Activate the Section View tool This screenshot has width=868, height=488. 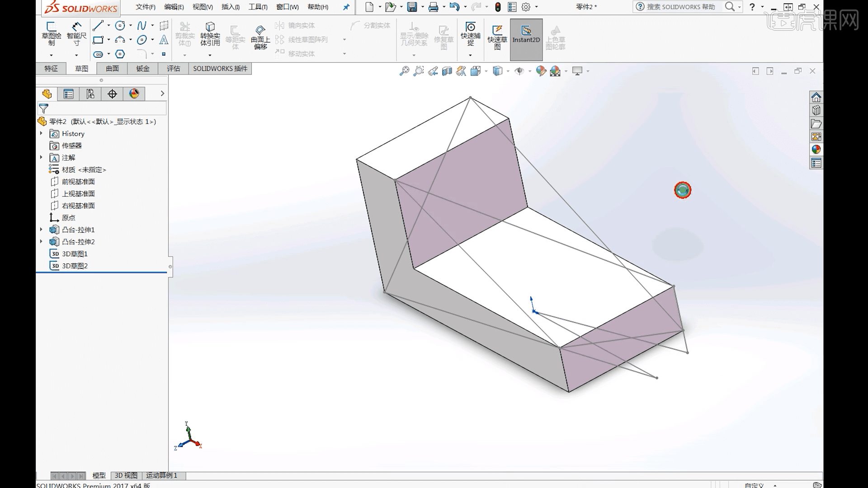(x=448, y=71)
